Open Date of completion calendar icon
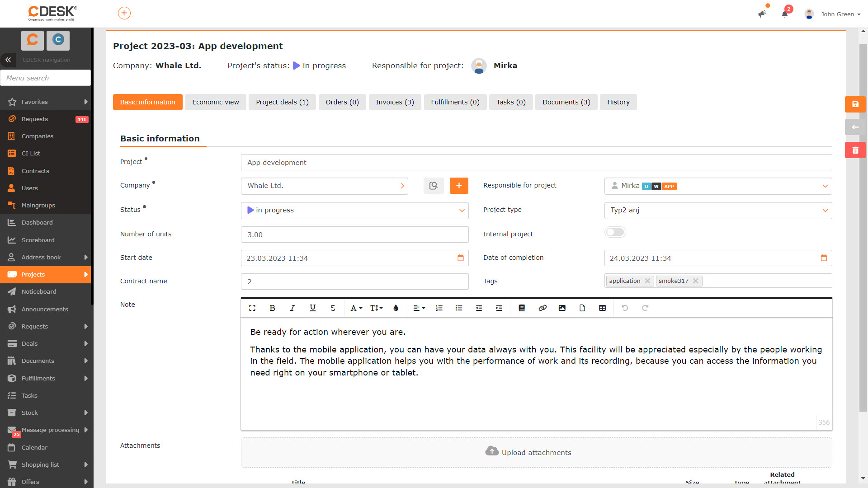Viewport: 868px width, 488px height. [824, 258]
